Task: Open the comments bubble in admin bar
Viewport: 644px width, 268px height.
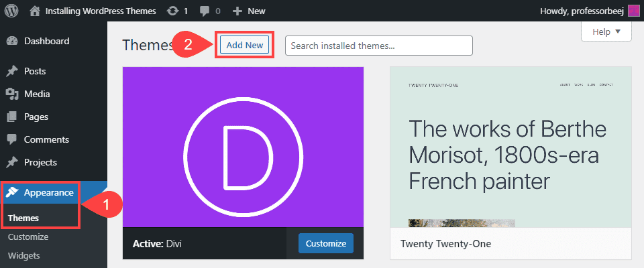Action: pyautogui.click(x=205, y=11)
